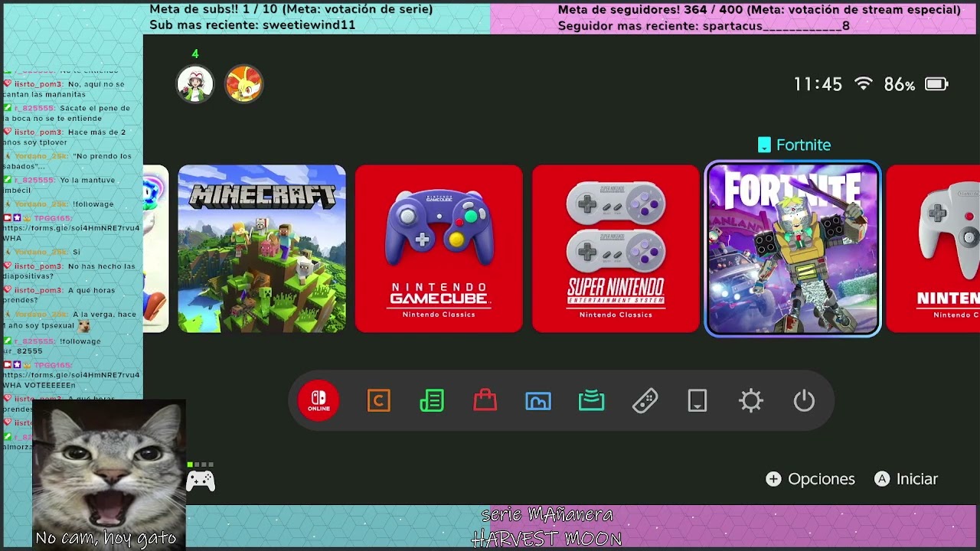Open the Album icon
Viewport: 980px width, 551px height.
538,400
